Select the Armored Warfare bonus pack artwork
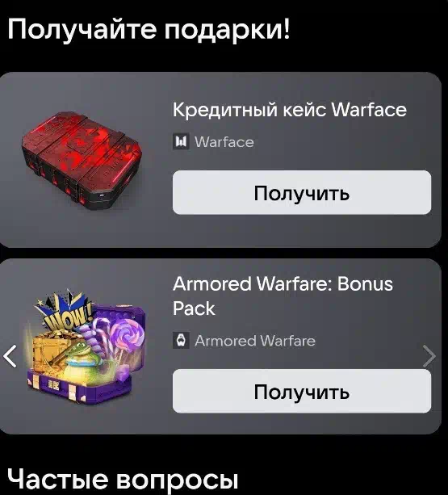448x495 pixels. [x=86, y=346]
